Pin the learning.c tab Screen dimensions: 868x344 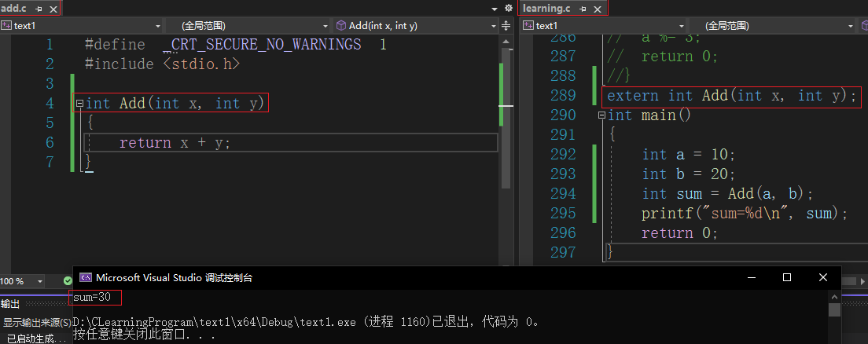click(583, 9)
